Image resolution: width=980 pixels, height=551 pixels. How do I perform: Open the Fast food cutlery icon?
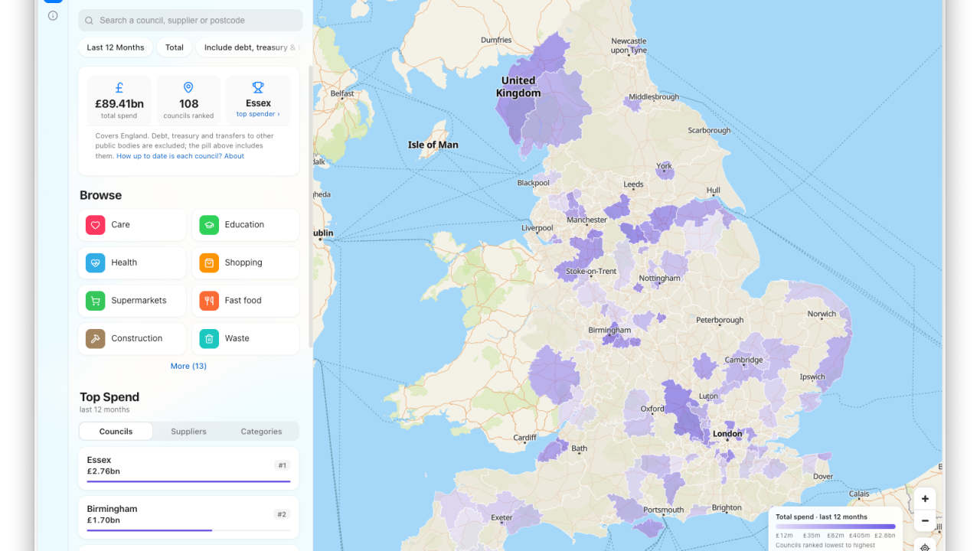coord(209,301)
